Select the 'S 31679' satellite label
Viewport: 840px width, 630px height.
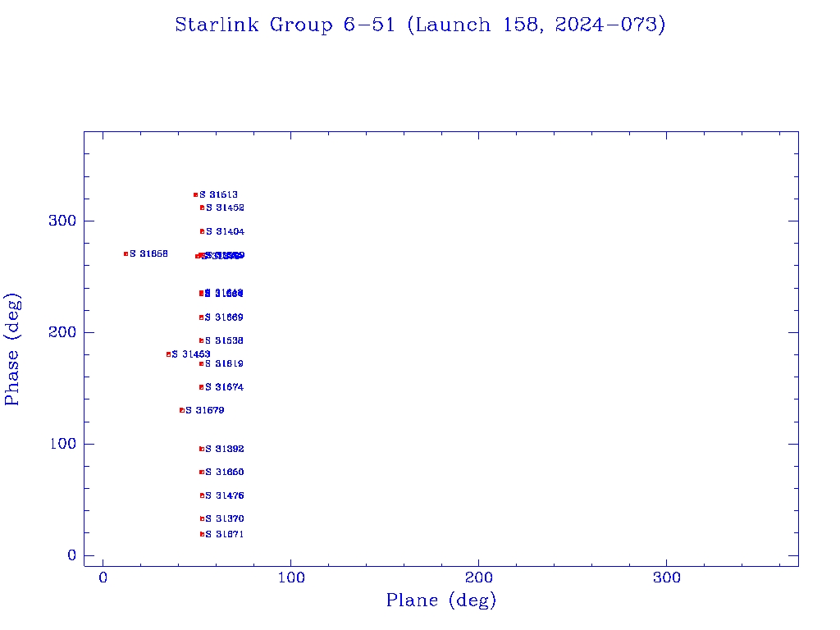(204, 410)
